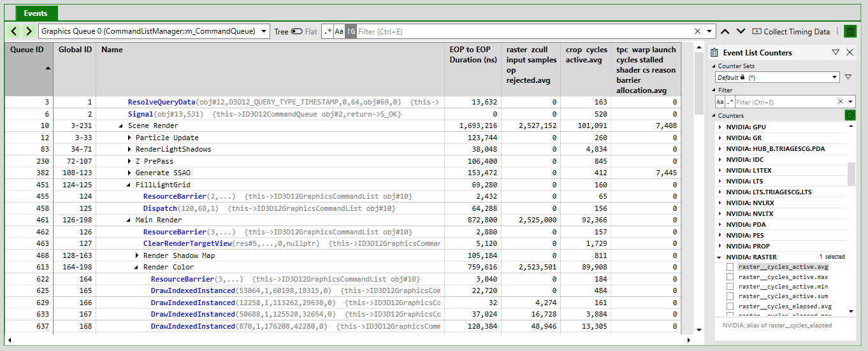This screenshot has width=868, height=351.
Task: Jump to the previous match with the up chevron
Action: click(x=725, y=31)
